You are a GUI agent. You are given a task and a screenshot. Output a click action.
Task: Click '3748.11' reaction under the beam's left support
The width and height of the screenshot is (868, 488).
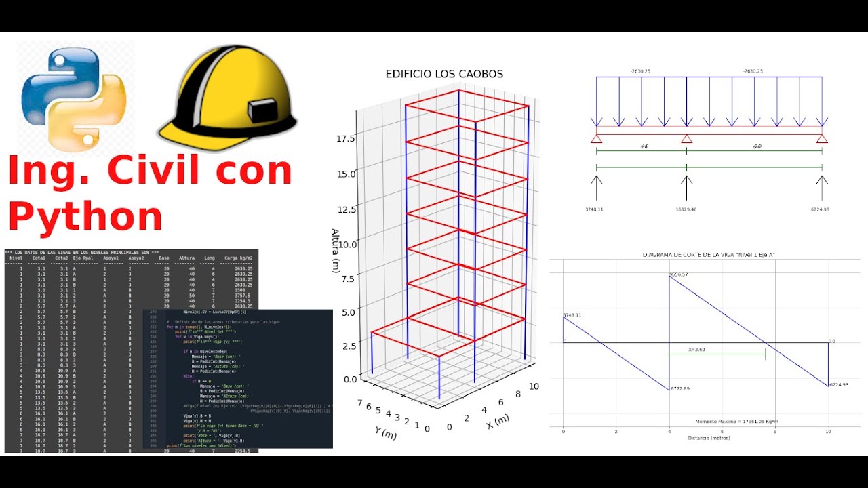(594, 209)
